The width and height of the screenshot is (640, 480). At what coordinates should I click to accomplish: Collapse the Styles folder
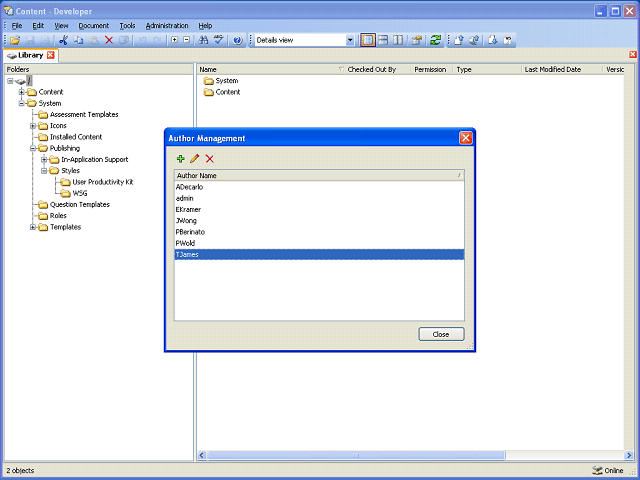pyautogui.click(x=44, y=171)
